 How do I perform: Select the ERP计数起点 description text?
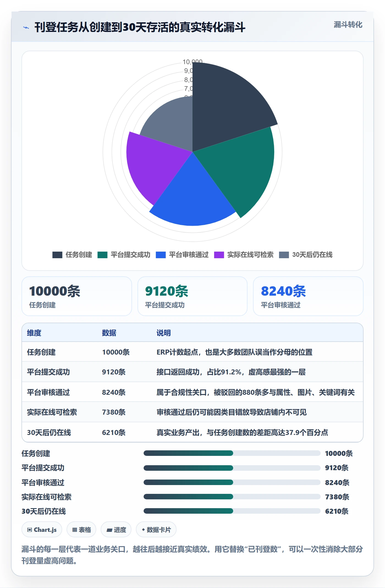pos(235,352)
